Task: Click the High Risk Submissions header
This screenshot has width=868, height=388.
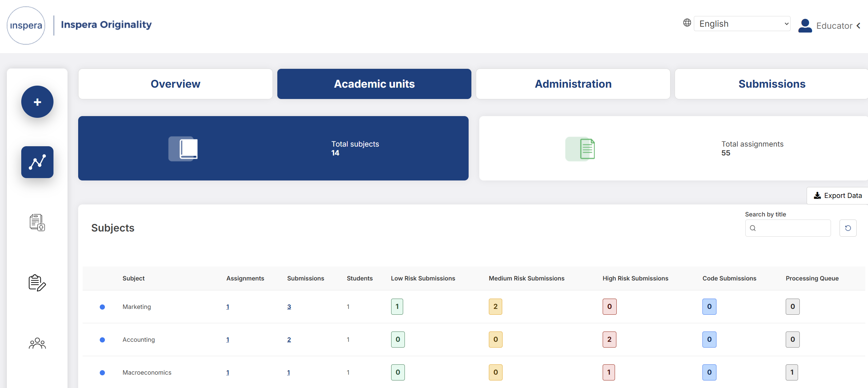Action: [635, 278]
